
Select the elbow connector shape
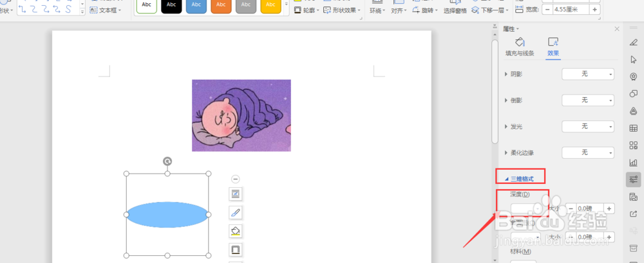(x=22, y=10)
